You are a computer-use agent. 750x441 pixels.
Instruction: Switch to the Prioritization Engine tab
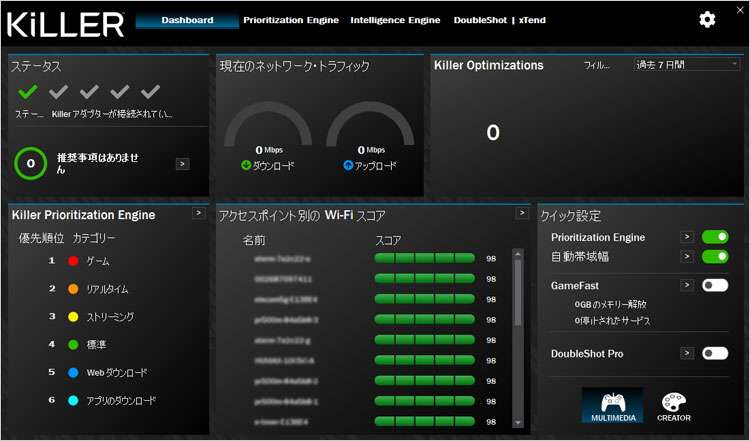[x=291, y=20]
